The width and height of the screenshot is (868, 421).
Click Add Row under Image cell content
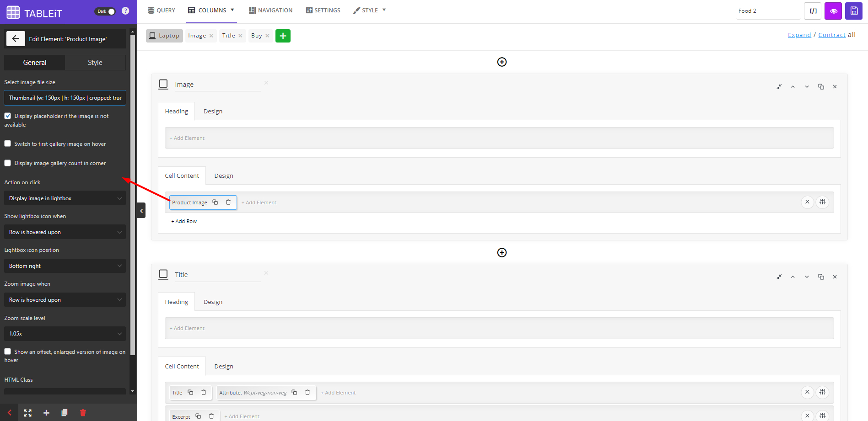[184, 221]
